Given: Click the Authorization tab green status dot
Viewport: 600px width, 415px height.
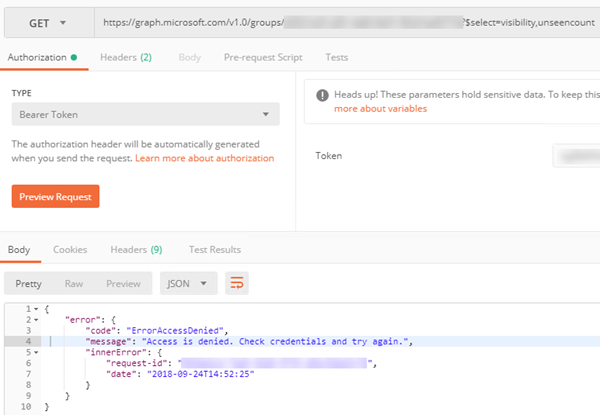Looking at the screenshot, I should coord(74,57).
